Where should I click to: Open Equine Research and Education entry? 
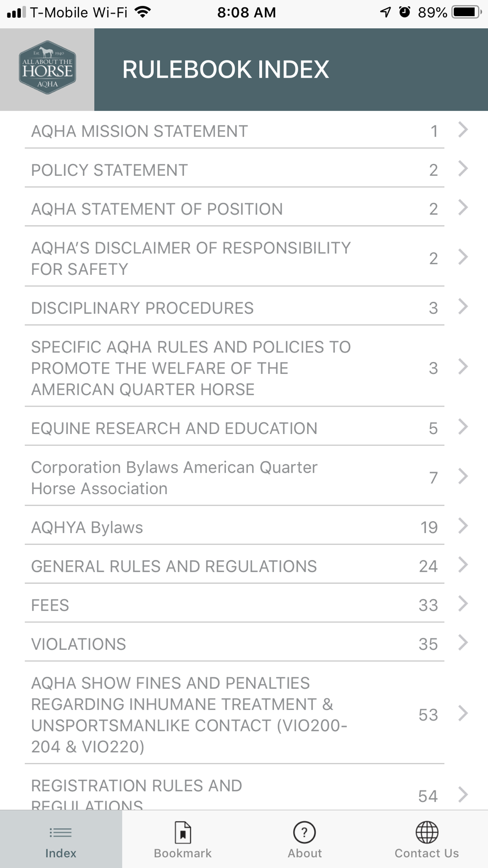pos(174,429)
